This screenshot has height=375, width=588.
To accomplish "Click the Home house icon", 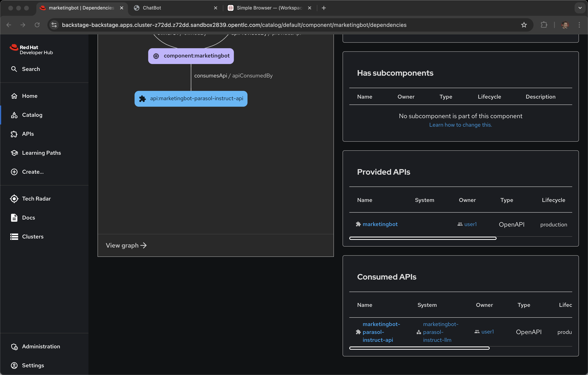I will 14,96.
